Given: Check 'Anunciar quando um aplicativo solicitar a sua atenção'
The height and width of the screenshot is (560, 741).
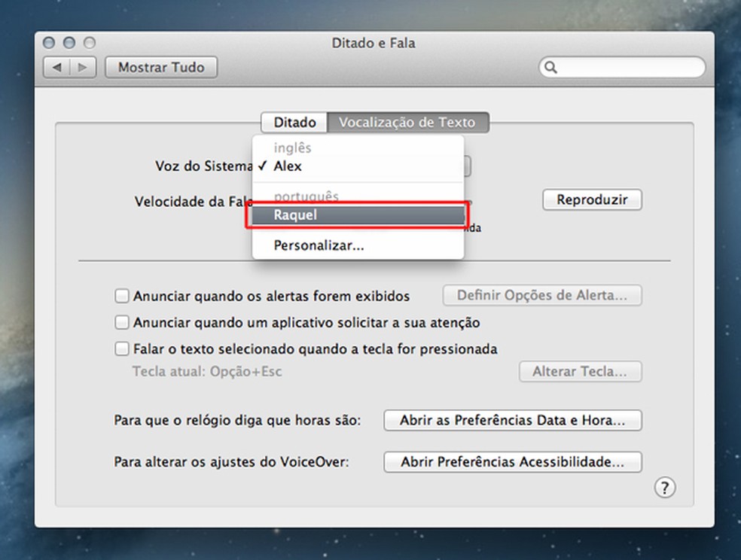Looking at the screenshot, I should click(x=121, y=322).
